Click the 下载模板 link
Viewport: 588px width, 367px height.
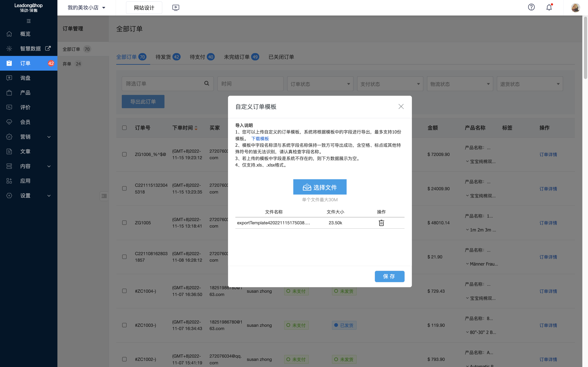(x=260, y=138)
